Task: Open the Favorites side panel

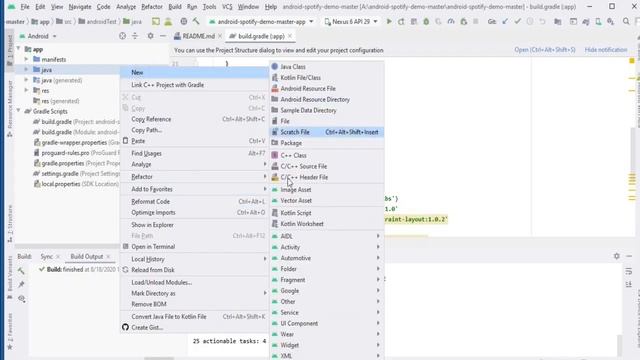Action: click(10, 331)
